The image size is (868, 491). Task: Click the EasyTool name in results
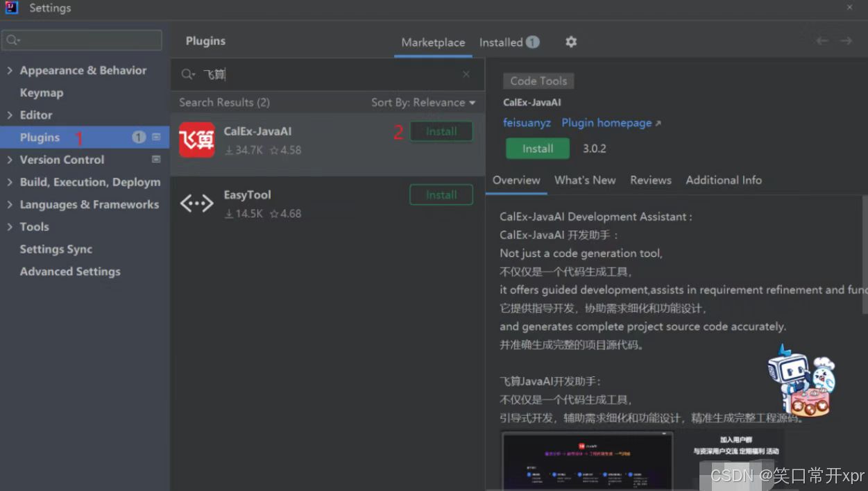[x=247, y=195]
